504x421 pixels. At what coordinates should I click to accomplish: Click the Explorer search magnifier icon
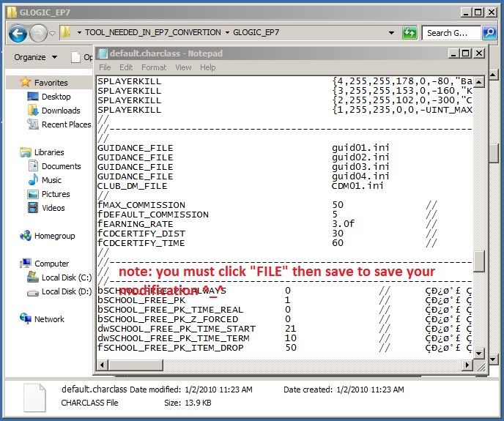click(490, 33)
